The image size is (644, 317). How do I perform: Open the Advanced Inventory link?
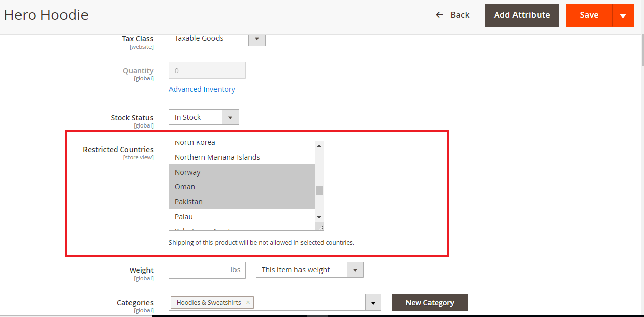tap(202, 89)
